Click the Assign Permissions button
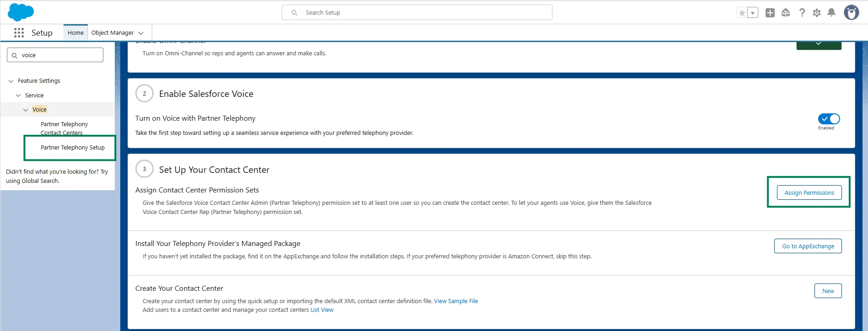The width and height of the screenshot is (868, 331). click(x=809, y=192)
